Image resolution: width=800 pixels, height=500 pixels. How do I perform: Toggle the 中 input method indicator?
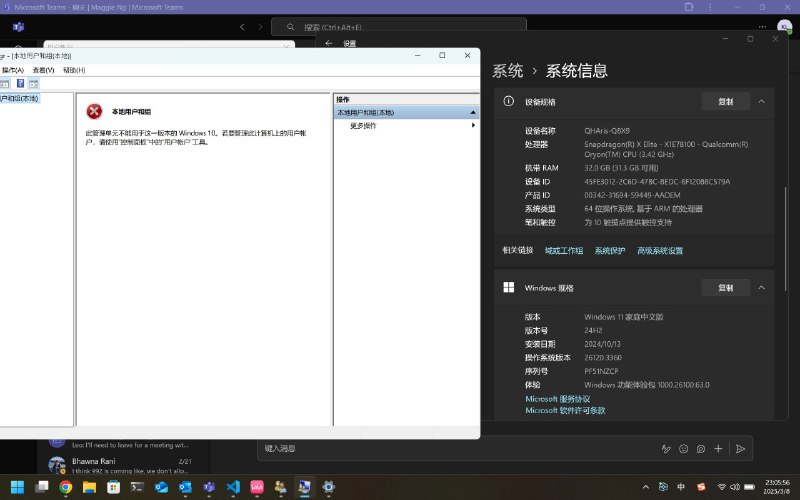[x=681, y=487]
